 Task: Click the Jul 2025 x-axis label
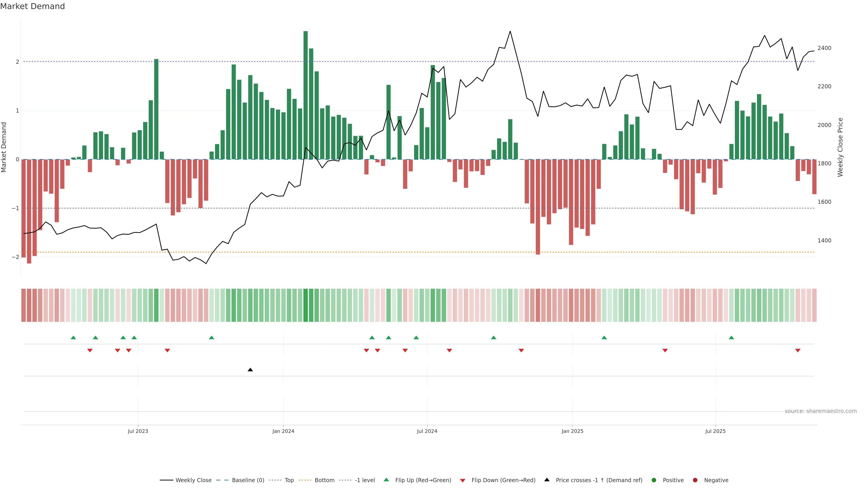[x=715, y=431]
